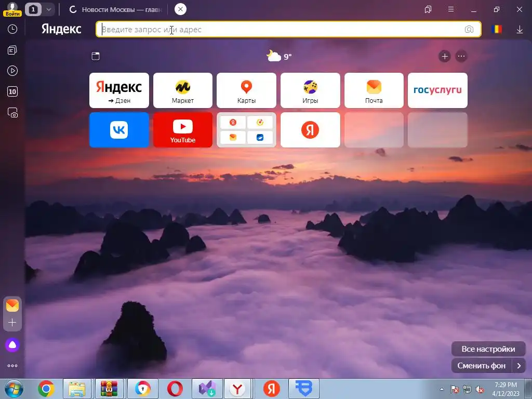Click the muted volume tray icon
532x399 pixels.
[x=480, y=389]
